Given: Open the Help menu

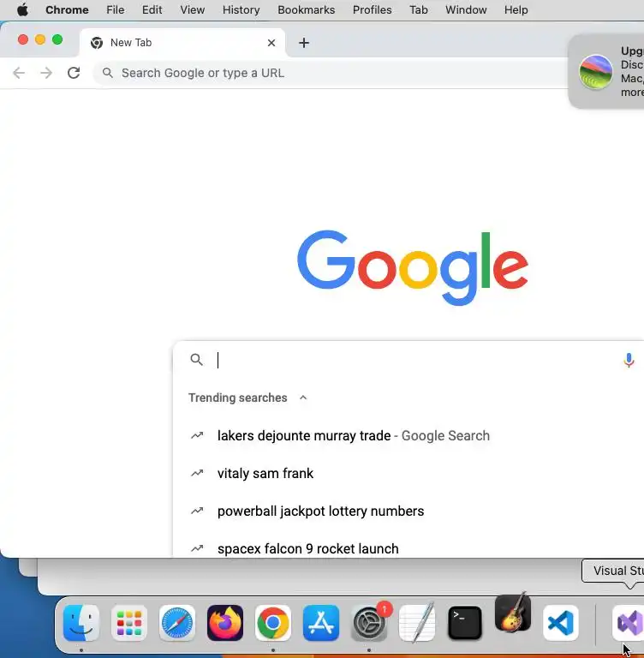Looking at the screenshot, I should [516, 9].
